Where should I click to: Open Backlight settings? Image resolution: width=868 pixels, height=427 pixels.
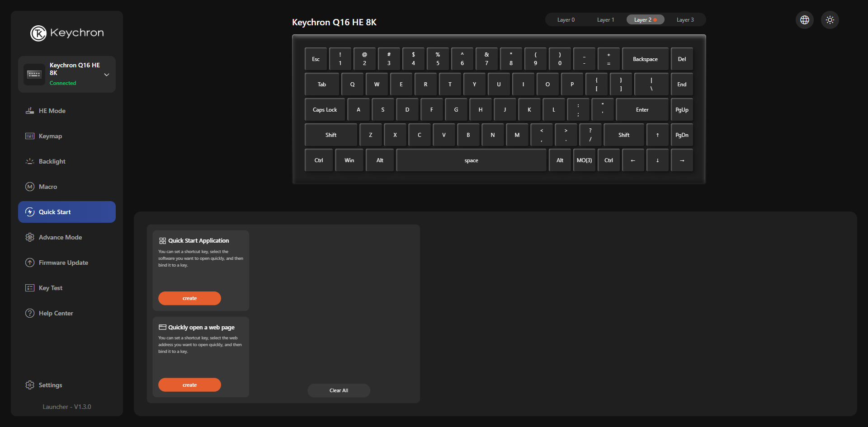(52, 161)
